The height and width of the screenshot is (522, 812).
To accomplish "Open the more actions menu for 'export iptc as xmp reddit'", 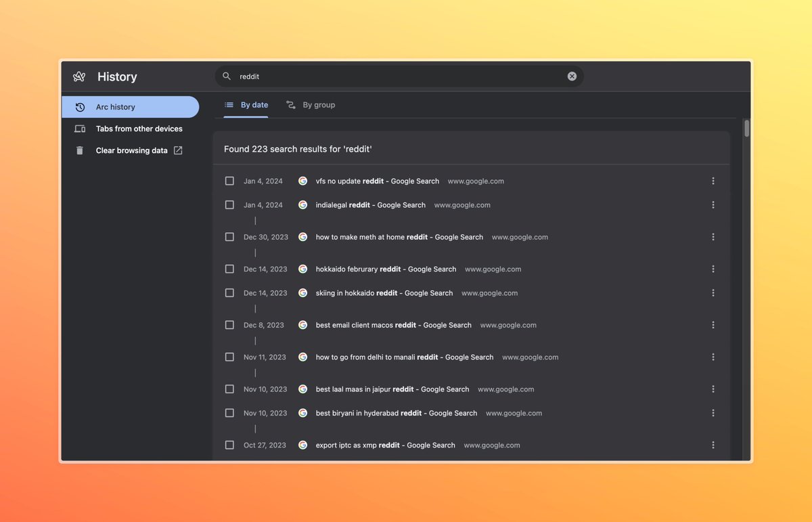I will pos(713,445).
